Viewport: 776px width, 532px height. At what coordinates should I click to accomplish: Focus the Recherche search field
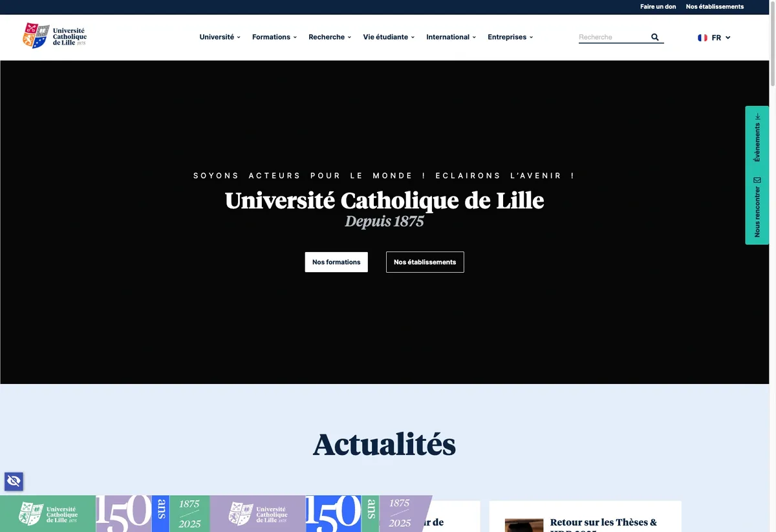pos(613,37)
